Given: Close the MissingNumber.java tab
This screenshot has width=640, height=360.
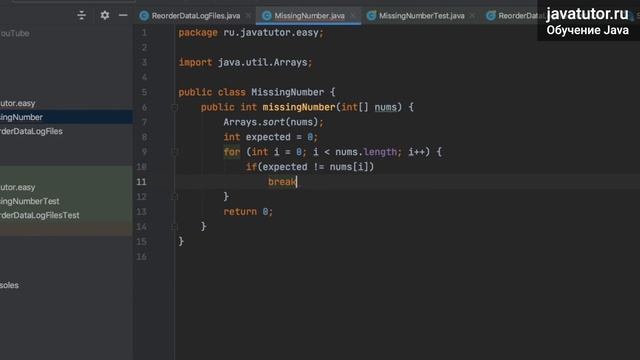Looking at the screenshot, I should 353,16.
